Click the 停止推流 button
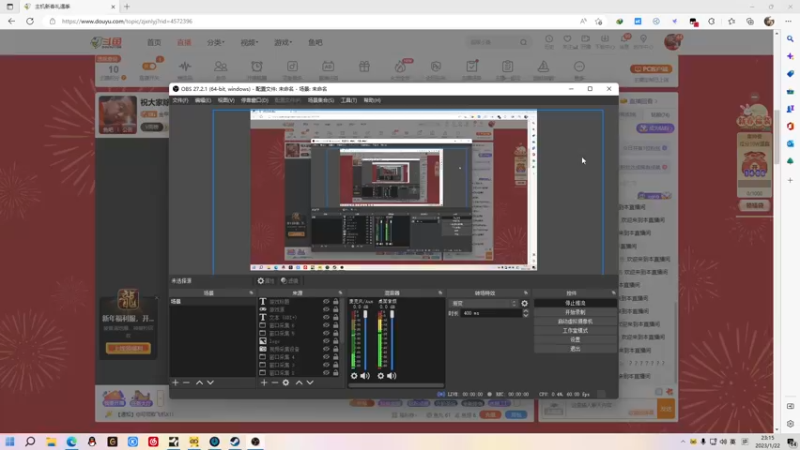 point(575,303)
